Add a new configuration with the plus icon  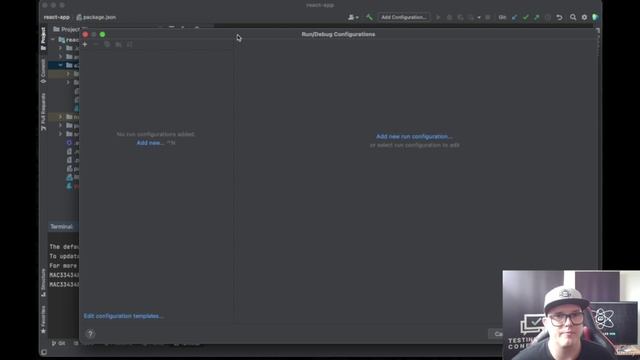click(85, 44)
